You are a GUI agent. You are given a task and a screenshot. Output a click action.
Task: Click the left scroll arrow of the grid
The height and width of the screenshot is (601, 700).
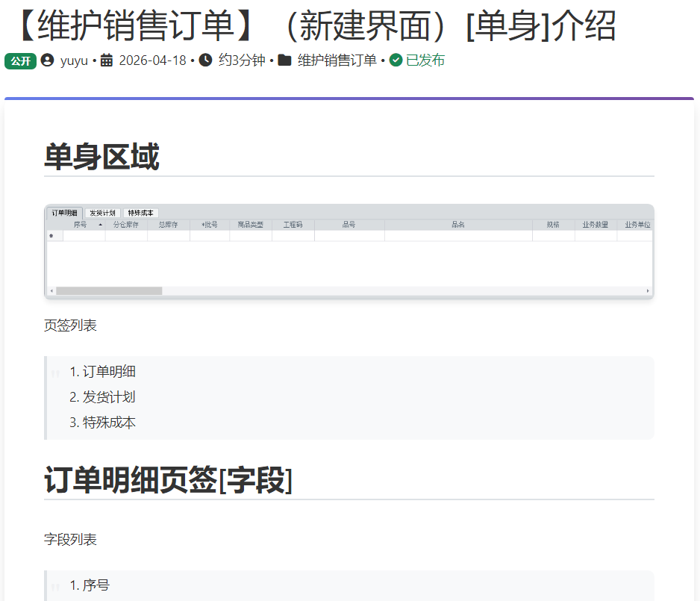51,290
